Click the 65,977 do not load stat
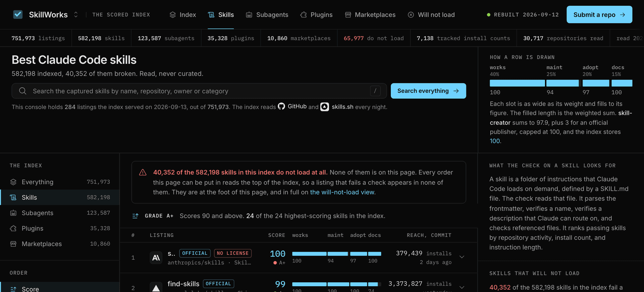 (374, 38)
